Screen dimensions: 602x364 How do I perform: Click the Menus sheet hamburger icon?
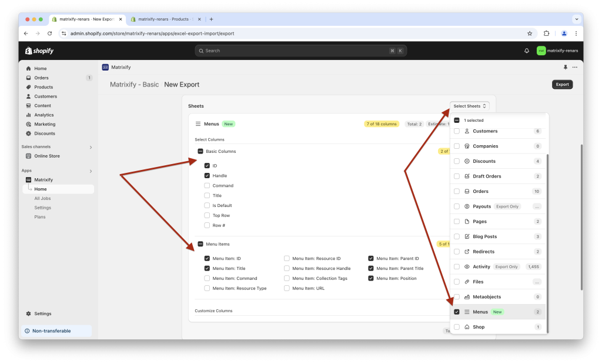coord(199,124)
